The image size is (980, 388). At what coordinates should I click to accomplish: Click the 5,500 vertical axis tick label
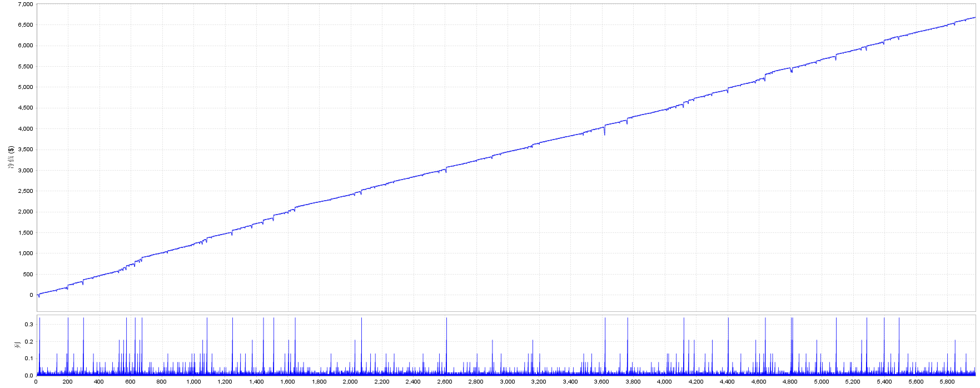tap(26, 67)
